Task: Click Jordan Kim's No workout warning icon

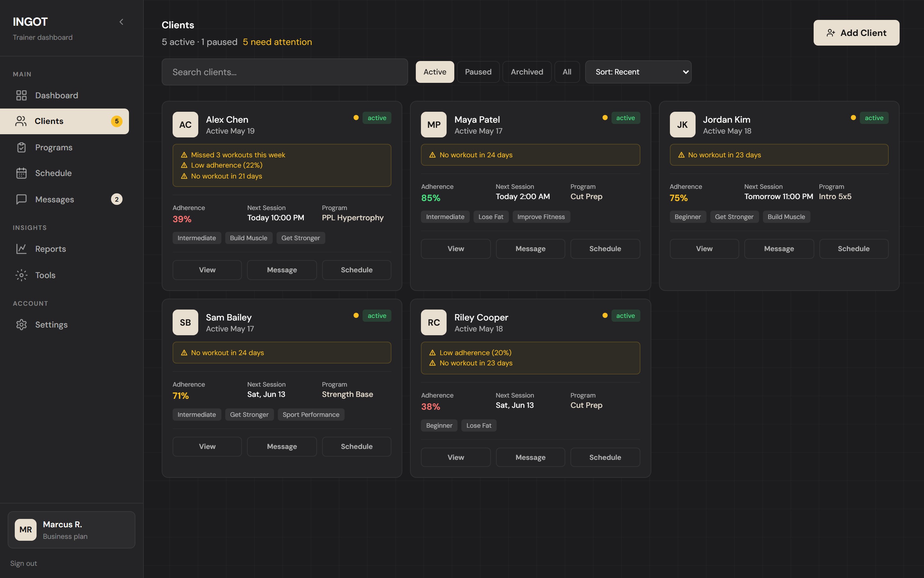Action: (681, 155)
